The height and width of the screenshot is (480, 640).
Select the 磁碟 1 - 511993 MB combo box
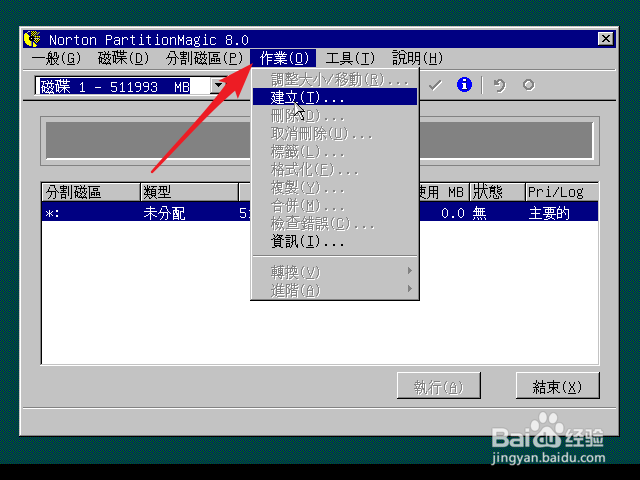[131, 86]
